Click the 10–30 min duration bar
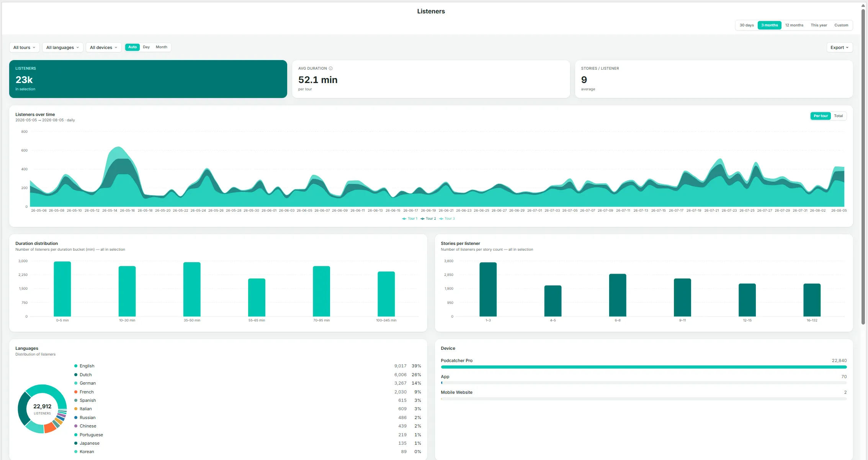The width and height of the screenshot is (868, 460). pyautogui.click(x=127, y=291)
